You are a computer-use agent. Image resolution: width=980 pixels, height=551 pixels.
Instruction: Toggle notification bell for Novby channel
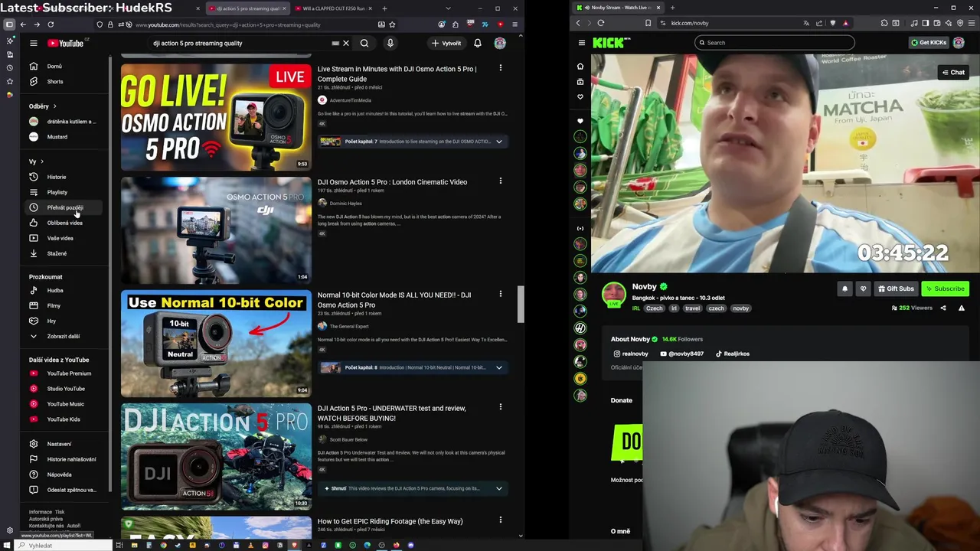coord(845,289)
